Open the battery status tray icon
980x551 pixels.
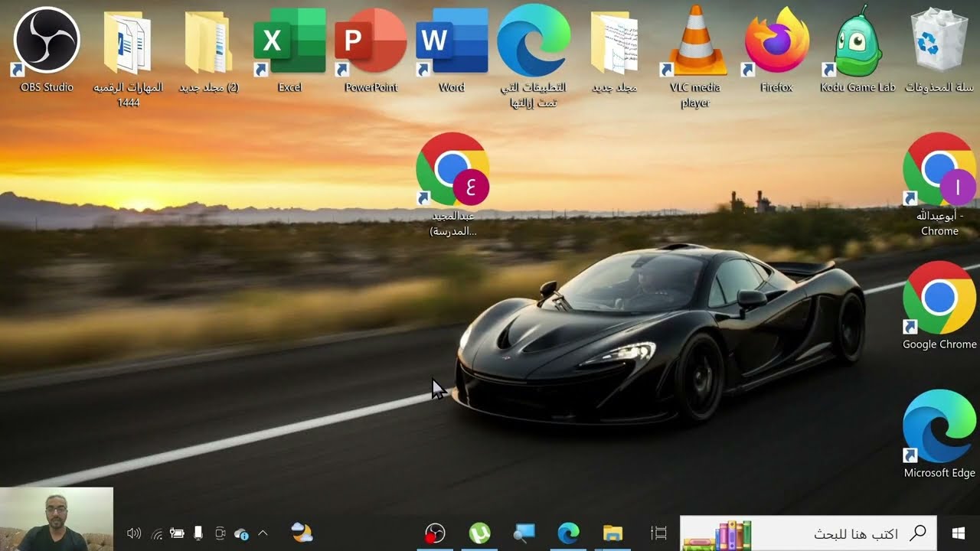coord(177,533)
